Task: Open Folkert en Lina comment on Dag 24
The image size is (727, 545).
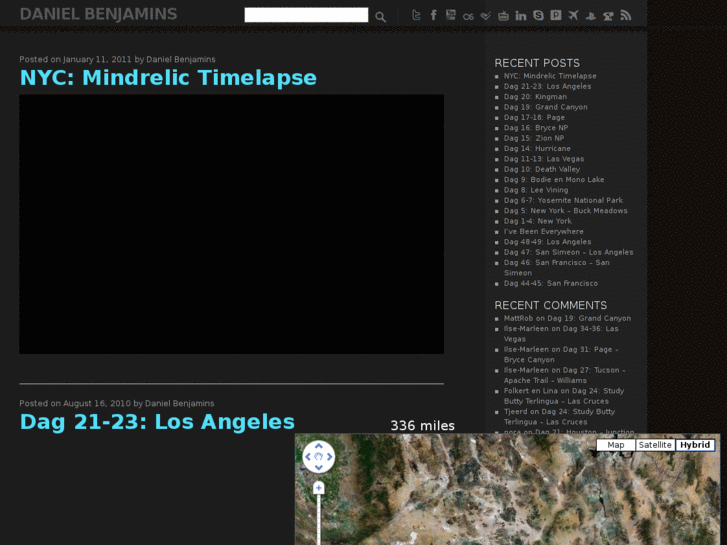Action: pos(564,396)
